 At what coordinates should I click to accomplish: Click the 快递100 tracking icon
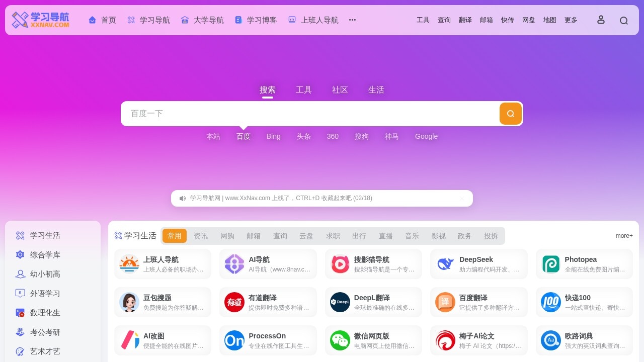[550, 302]
